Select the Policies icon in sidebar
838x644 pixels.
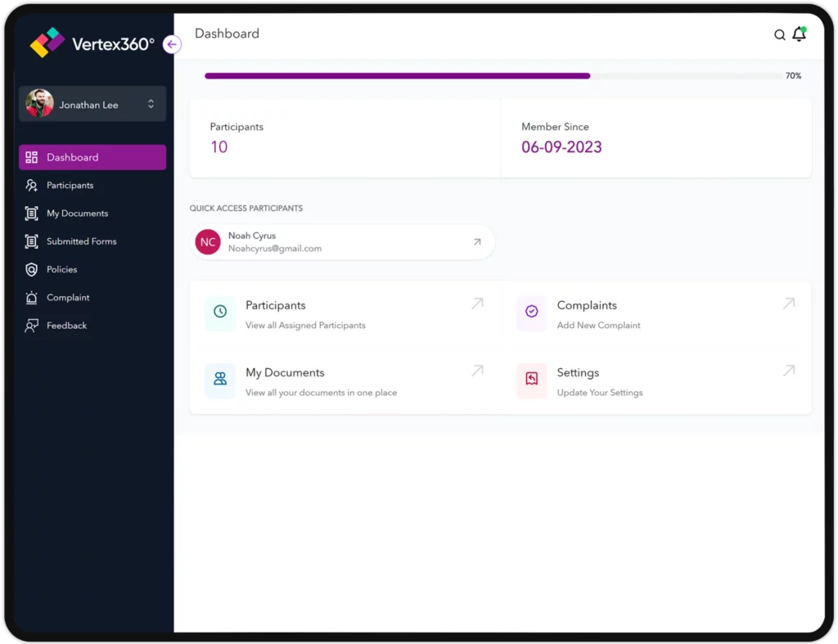(30, 269)
